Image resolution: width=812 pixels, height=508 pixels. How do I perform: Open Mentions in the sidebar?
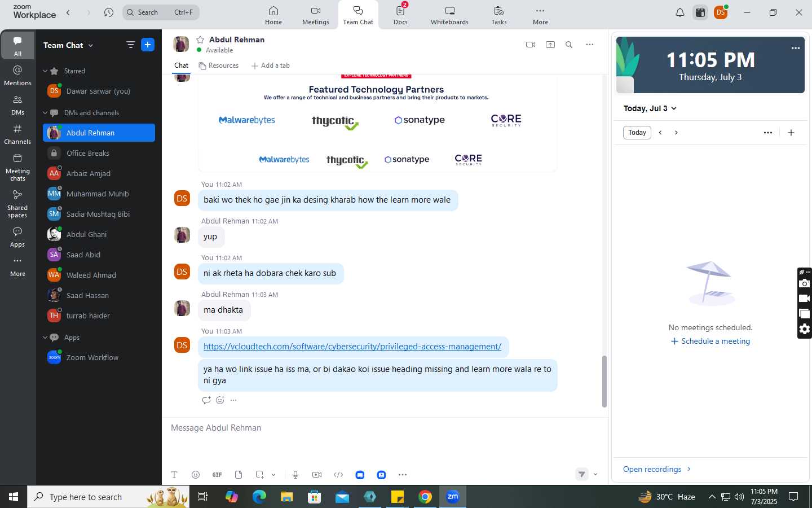pyautogui.click(x=17, y=75)
